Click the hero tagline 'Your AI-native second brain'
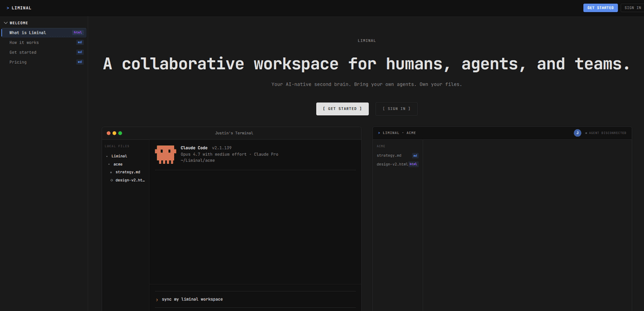 [x=310, y=85]
